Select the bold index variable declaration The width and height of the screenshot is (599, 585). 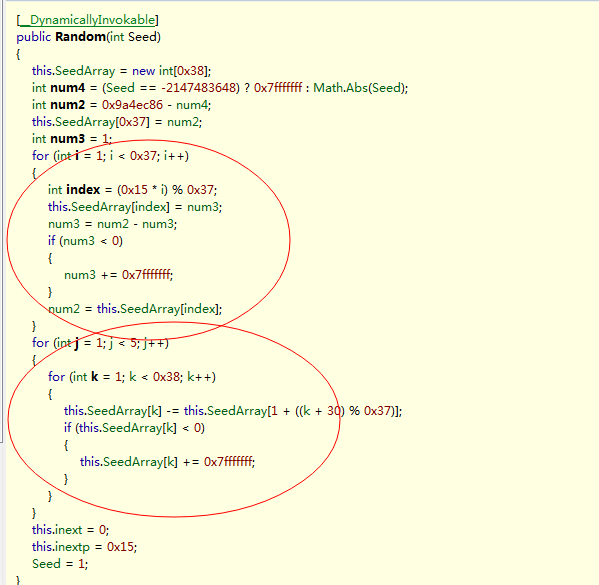[x=83, y=190]
